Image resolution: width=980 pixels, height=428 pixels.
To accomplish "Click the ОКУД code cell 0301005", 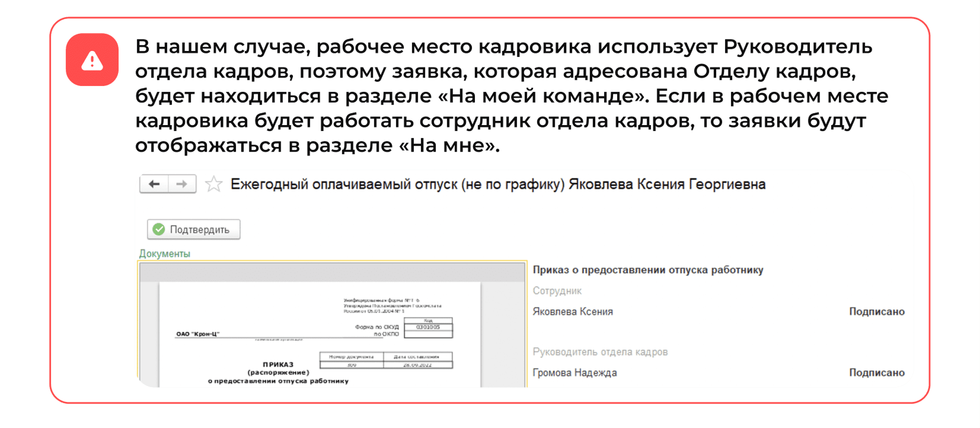I will (x=428, y=327).
